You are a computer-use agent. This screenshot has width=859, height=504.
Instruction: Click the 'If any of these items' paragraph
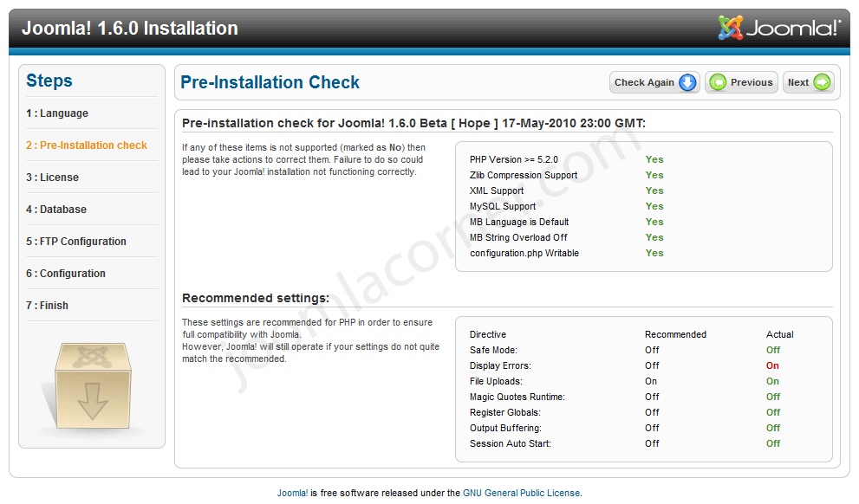pyautogui.click(x=303, y=160)
